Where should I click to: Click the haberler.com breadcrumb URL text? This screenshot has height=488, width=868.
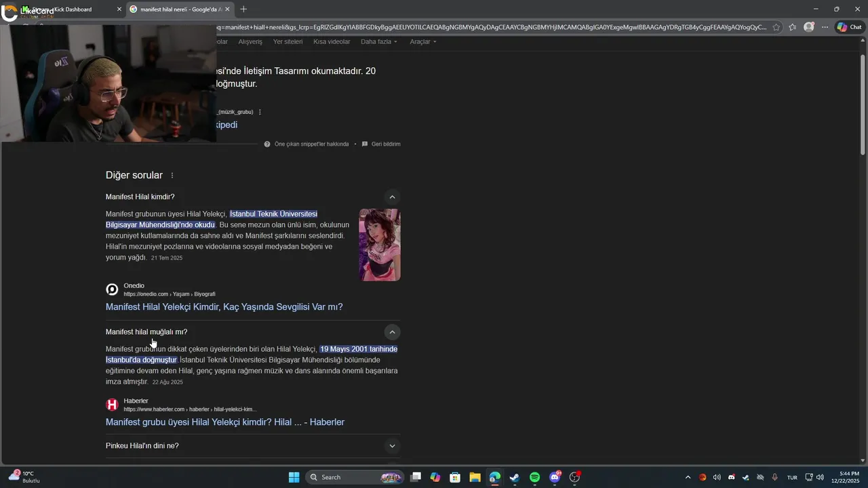(x=190, y=409)
